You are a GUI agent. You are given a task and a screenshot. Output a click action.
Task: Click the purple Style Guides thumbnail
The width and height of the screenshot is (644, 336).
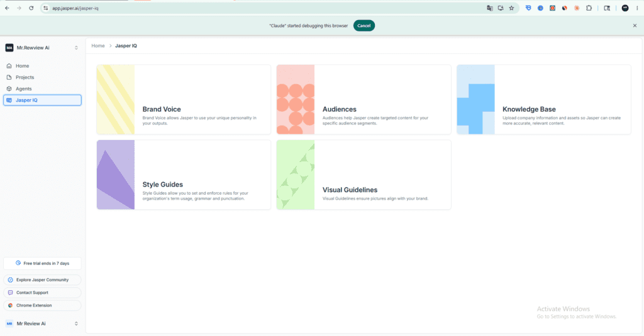pos(116,175)
